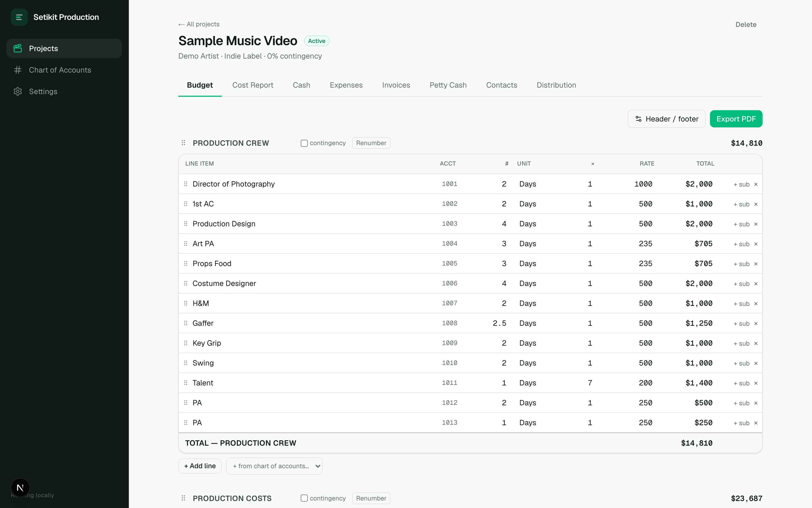This screenshot has height=508, width=812.
Task: Edit Talent multiplier value 7
Action: point(590,383)
